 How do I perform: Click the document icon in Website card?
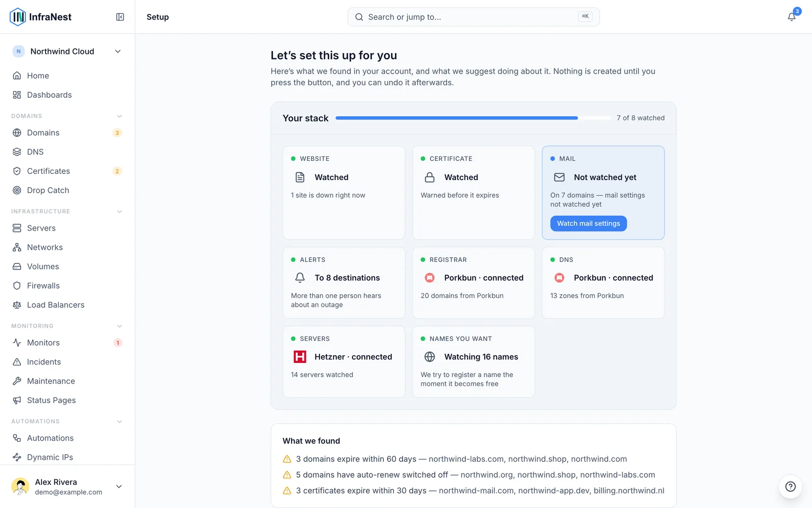coord(300,177)
